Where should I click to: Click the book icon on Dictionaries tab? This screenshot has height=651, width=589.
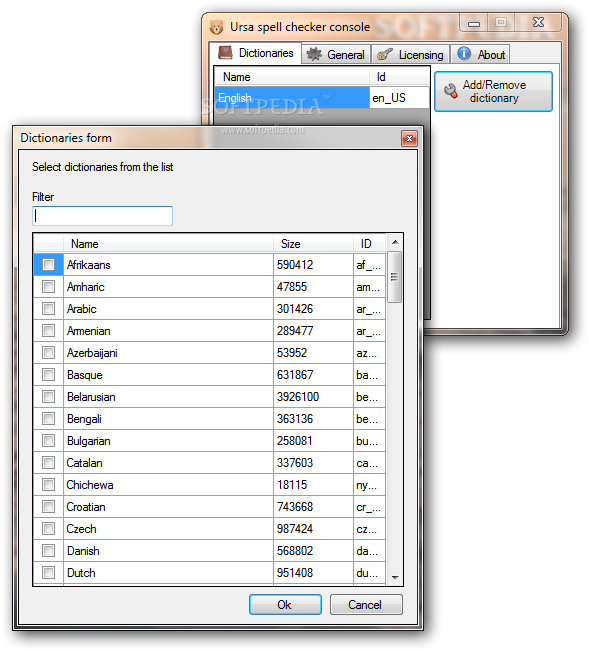pos(225,53)
